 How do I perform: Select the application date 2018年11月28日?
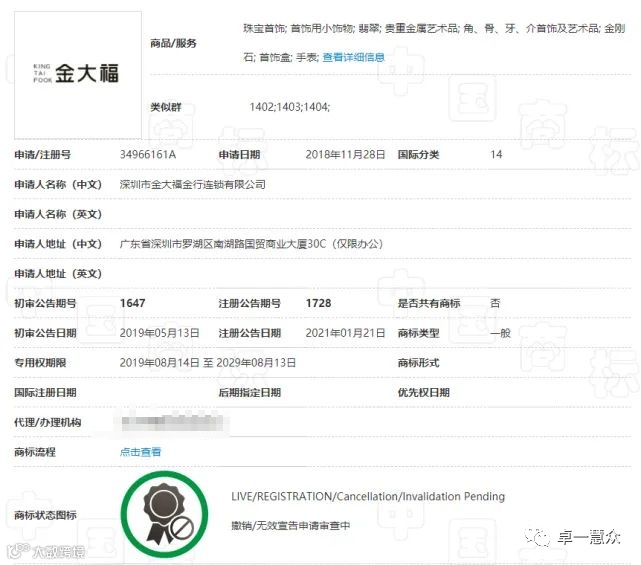click(345, 155)
